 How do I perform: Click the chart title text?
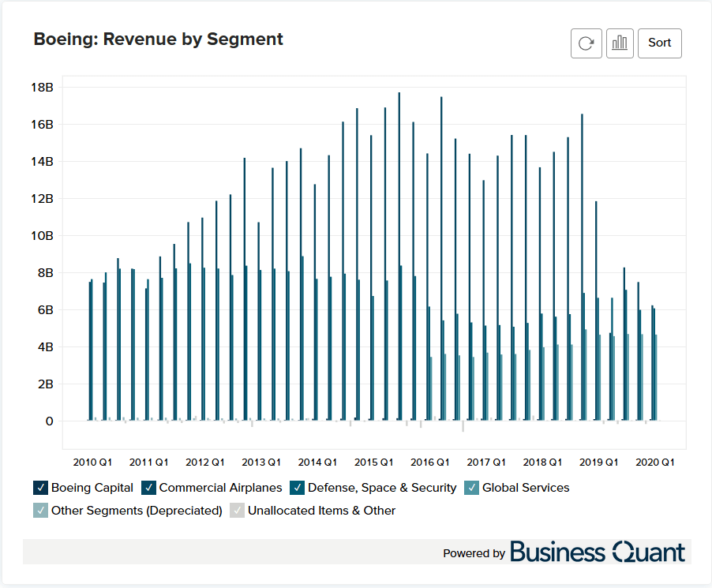(x=157, y=39)
